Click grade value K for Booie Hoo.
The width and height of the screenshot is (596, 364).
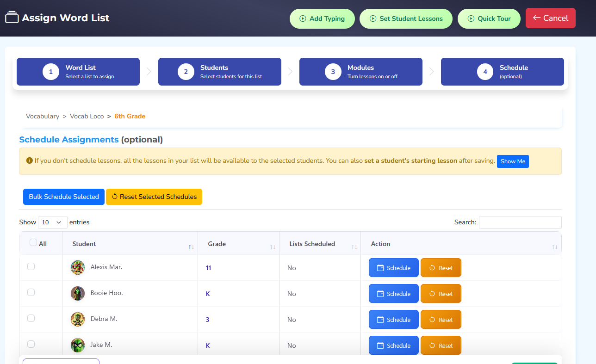208,294
